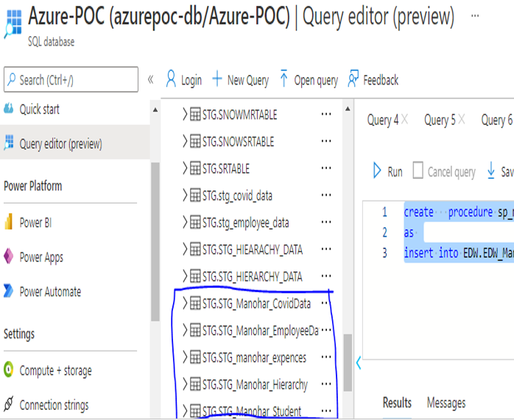Image resolution: width=514 pixels, height=420 pixels.
Task: Open more options for STG.STG_manohar_expences
Action: tap(326, 357)
